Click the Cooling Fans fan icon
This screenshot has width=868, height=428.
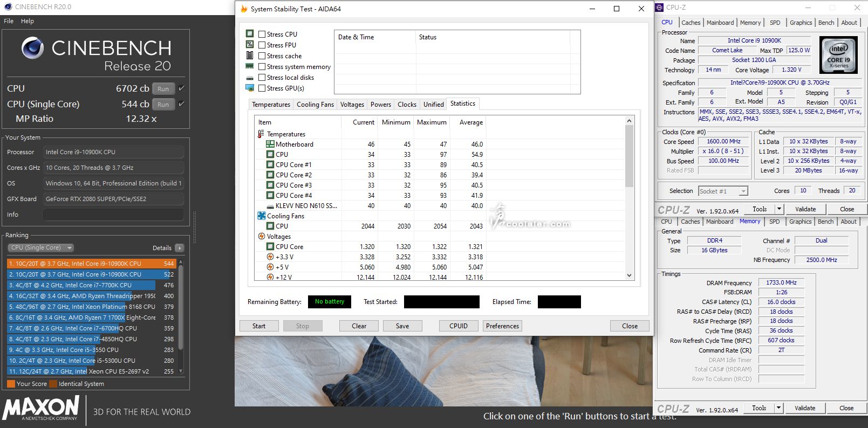[x=262, y=216]
